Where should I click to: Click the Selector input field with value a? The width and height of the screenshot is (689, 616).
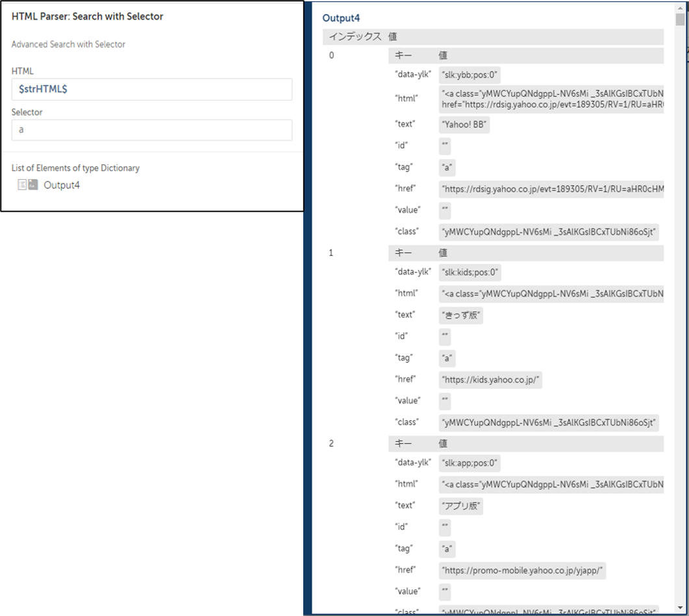[x=151, y=130]
